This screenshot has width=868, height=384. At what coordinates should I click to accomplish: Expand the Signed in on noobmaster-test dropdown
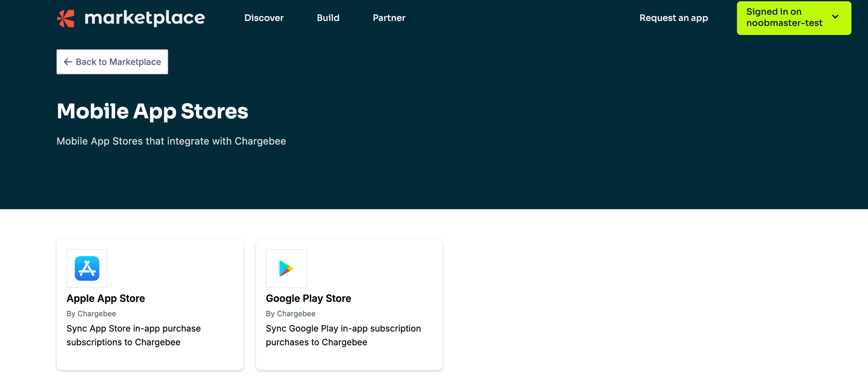(784, 18)
